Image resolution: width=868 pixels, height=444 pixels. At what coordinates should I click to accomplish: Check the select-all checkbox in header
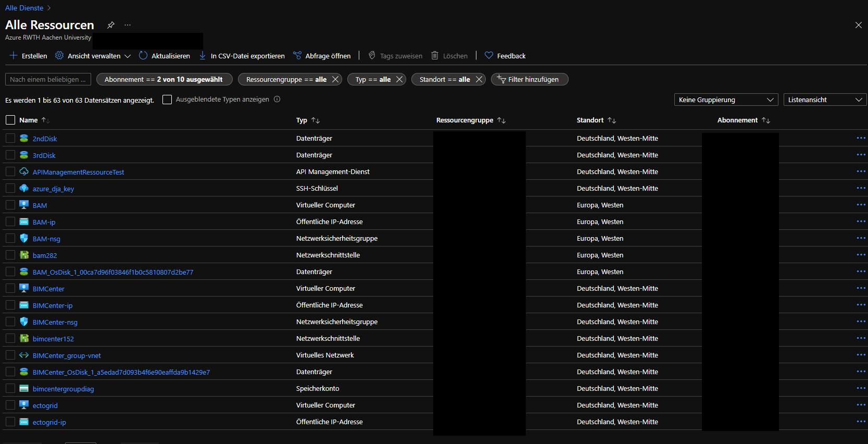10,120
